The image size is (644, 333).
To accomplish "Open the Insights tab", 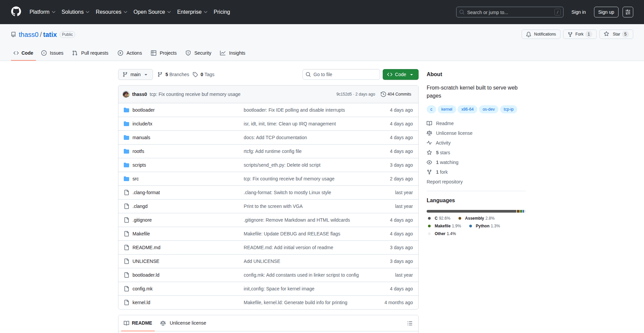I will pos(233,53).
